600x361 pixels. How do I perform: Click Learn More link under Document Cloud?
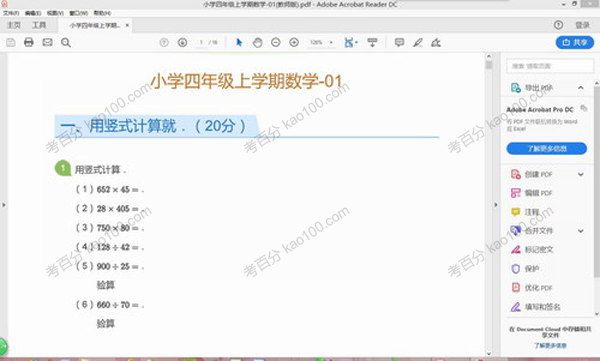tap(550, 345)
